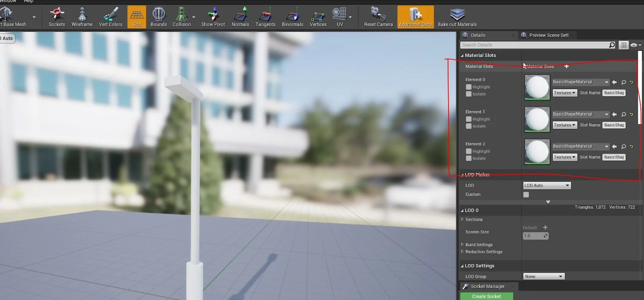The image size is (644, 300).
Task: Show mesh Bounds
Action: click(159, 17)
